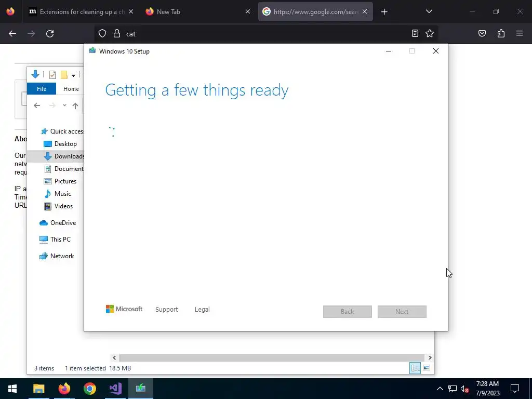Click Explorer back navigation arrow

37,105
